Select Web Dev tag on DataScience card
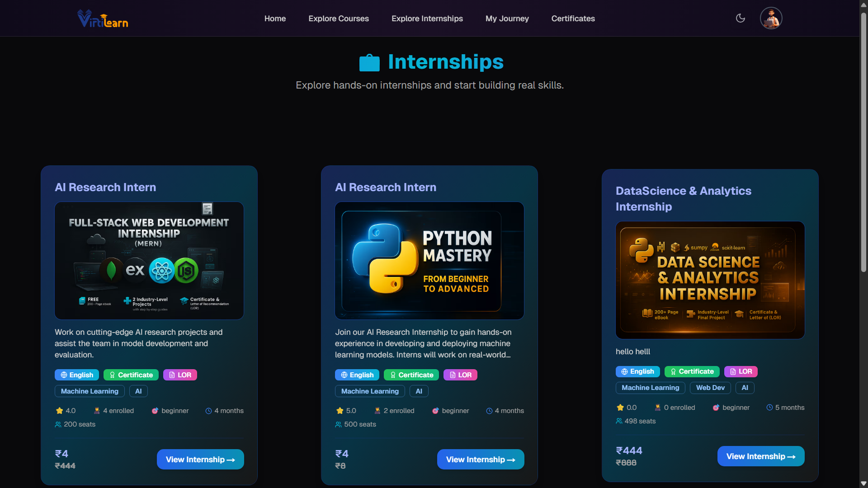 pyautogui.click(x=710, y=388)
